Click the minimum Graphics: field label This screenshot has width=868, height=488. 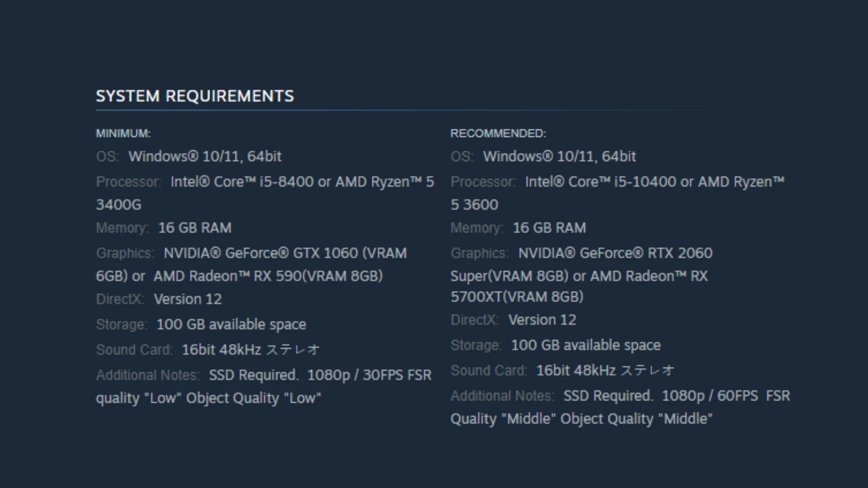point(125,253)
